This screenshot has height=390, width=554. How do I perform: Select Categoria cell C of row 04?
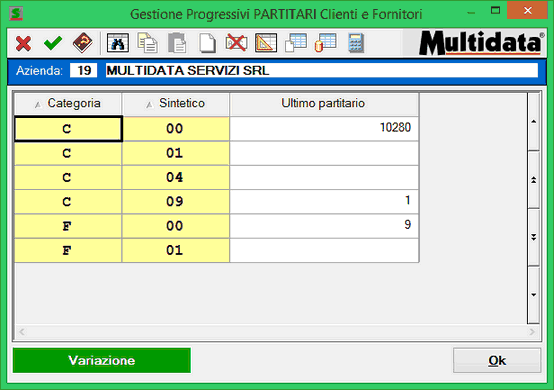tap(68, 178)
